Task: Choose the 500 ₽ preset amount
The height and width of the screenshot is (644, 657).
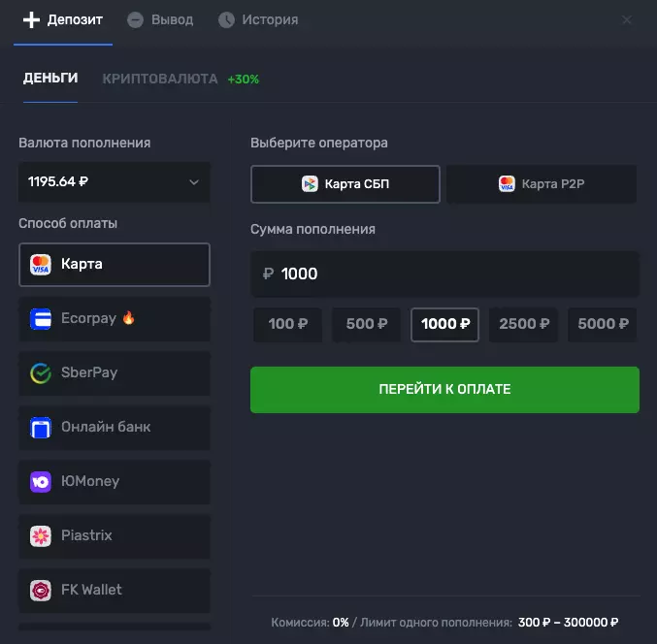Action: coord(366,325)
